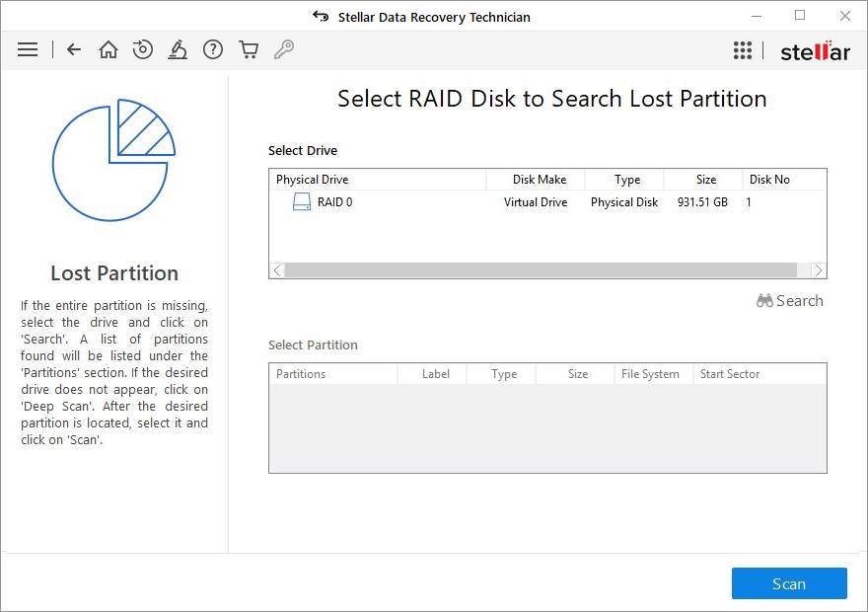Open the hamburger menu
This screenshot has height=612, width=868.
point(28,49)
